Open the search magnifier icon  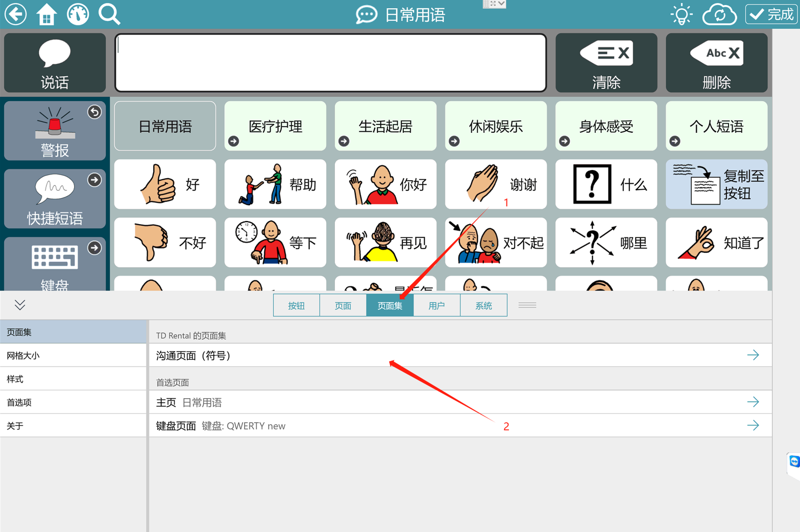tap(109, 14)
